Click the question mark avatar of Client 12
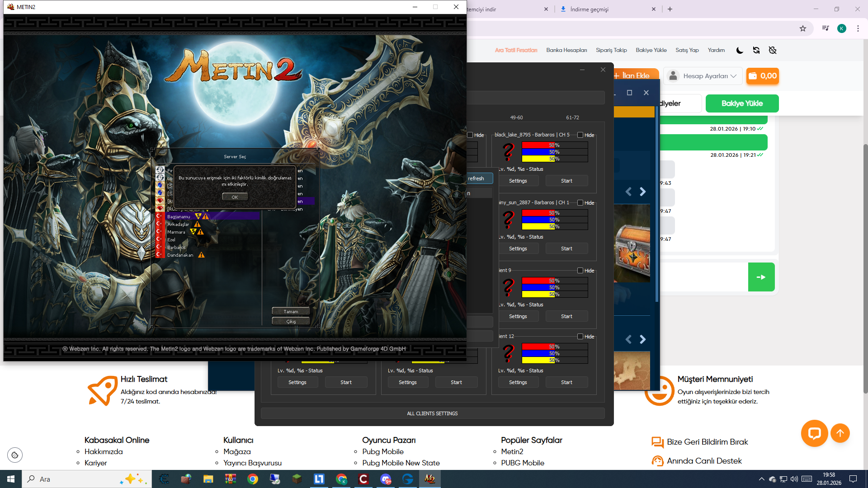The width and height of the screenshot is (868, 488). [509, 354]
